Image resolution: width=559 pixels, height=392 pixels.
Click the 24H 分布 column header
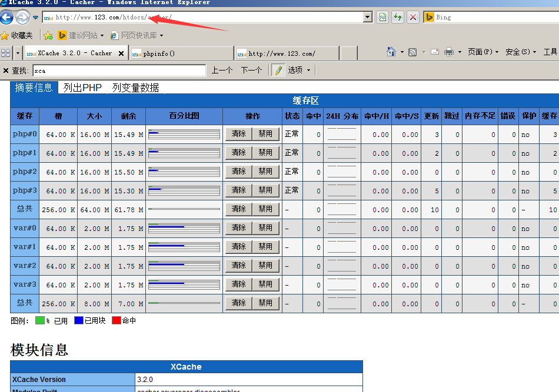[342, 116]
